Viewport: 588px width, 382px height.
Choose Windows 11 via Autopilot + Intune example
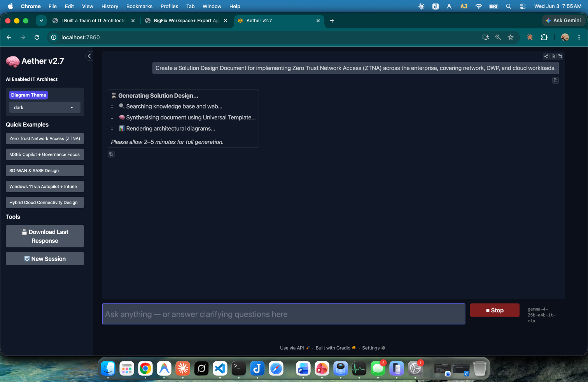[45, 186]
